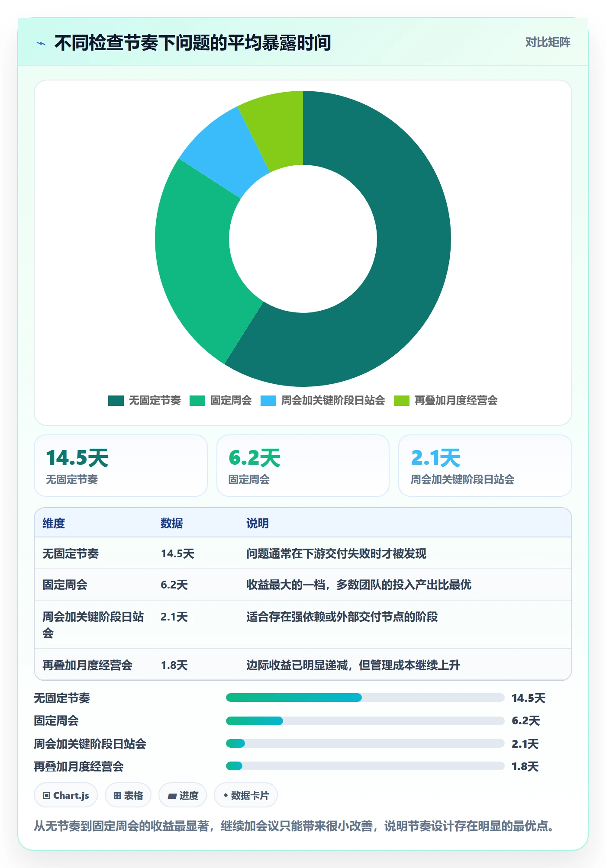
Task: Click the 问题通常在下游交付失败时才被发现 description
Action: (x=336, y=553)
